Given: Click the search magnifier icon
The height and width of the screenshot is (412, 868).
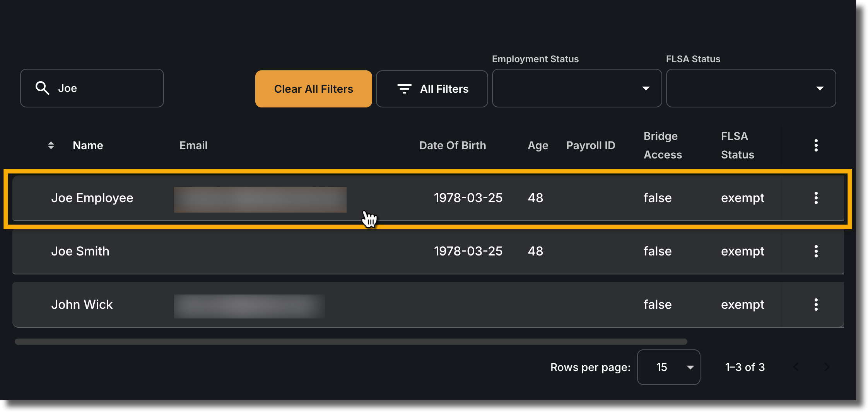Looking at the screenshot, I should [43, 88].
